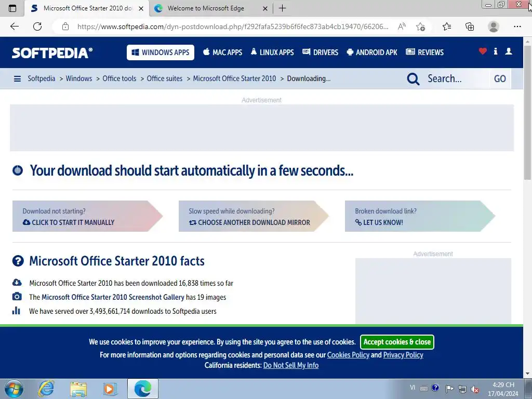Click the GO search button
This screenshot has width=532, height=399.
[500, 79]
